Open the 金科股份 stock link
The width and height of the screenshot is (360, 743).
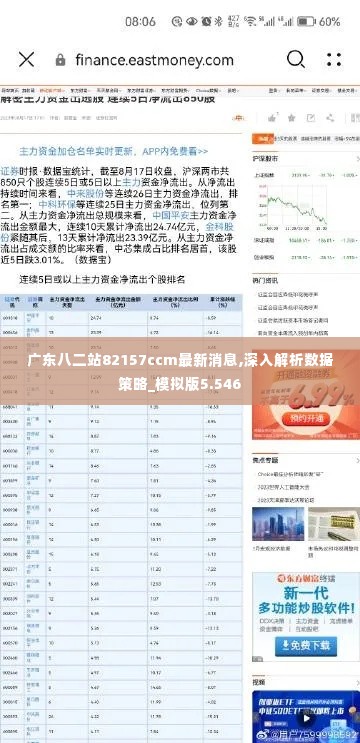pyautogui.click(x=220, y=227)
